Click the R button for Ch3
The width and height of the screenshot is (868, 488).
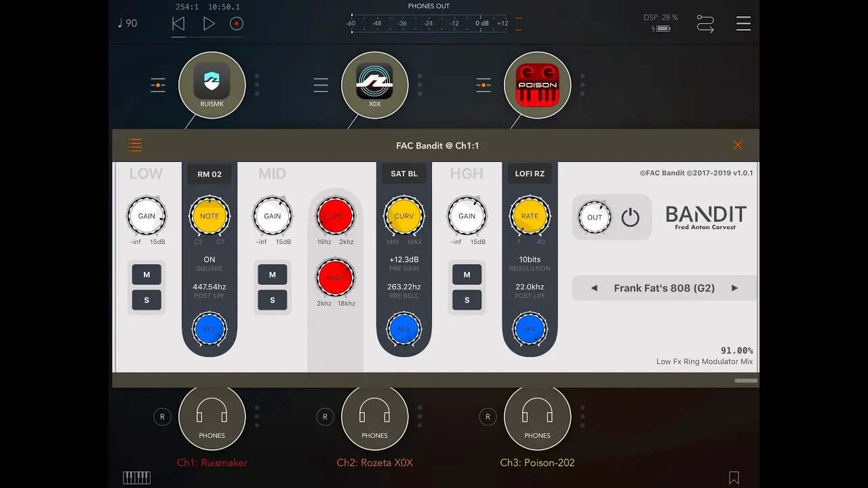tap(488, 418)
